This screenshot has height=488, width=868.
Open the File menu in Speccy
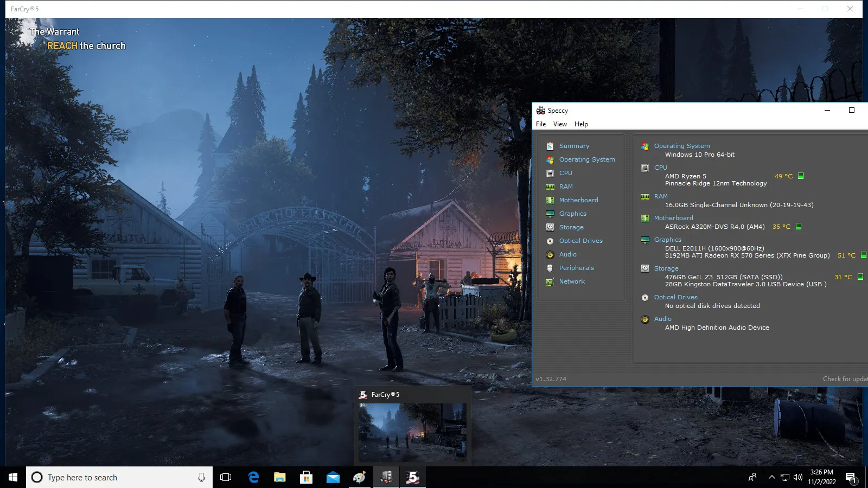coord(541,124)
